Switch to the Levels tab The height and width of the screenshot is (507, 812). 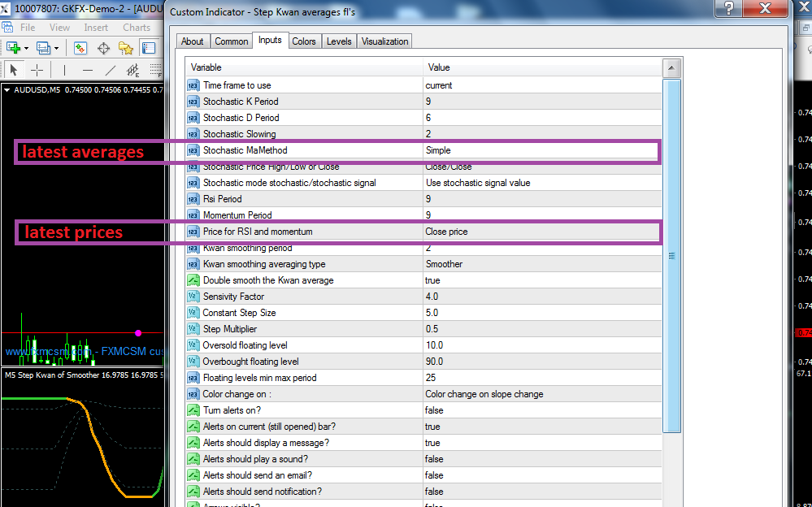coord(339,41)
